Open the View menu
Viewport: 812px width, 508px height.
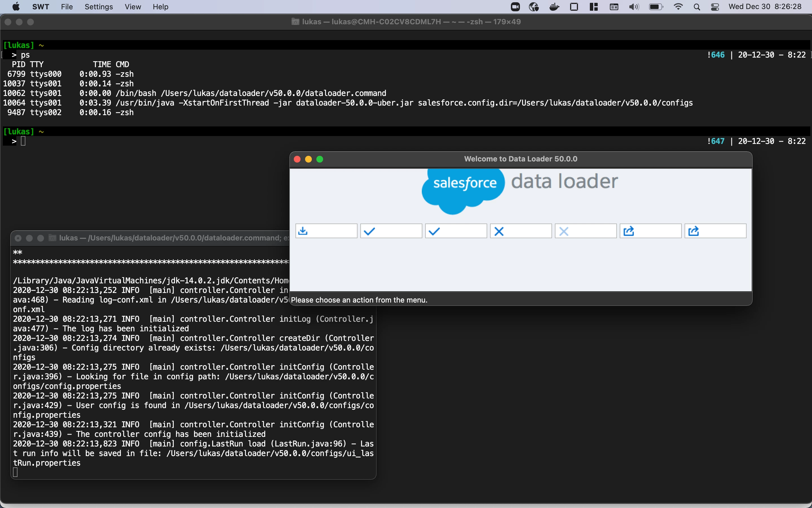point(133,7)
